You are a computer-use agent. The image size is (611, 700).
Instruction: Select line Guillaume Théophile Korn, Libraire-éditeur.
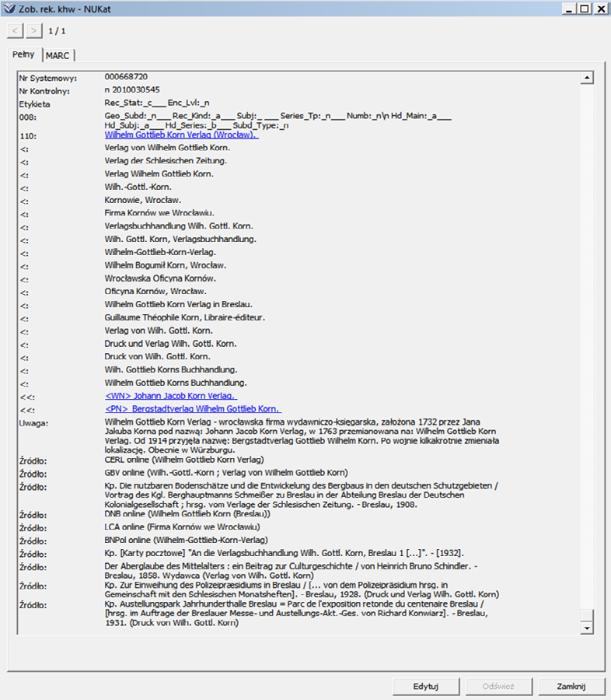(185, 317)
